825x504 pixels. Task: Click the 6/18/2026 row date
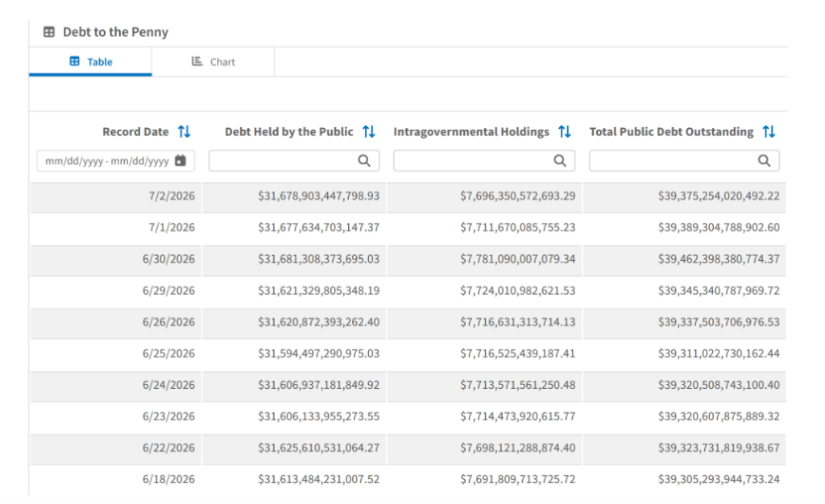[168, 479]
